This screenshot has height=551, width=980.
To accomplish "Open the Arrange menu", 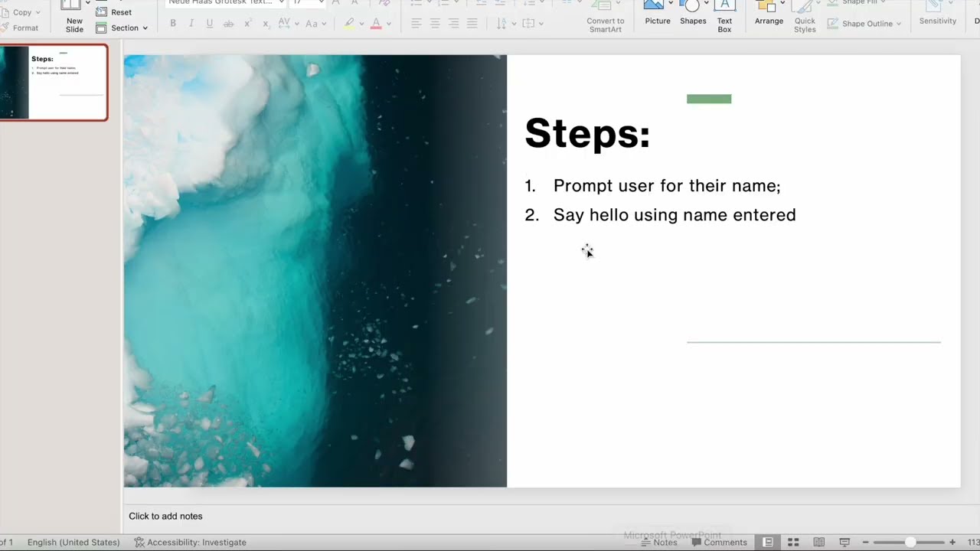I will (x=769, y=14).
